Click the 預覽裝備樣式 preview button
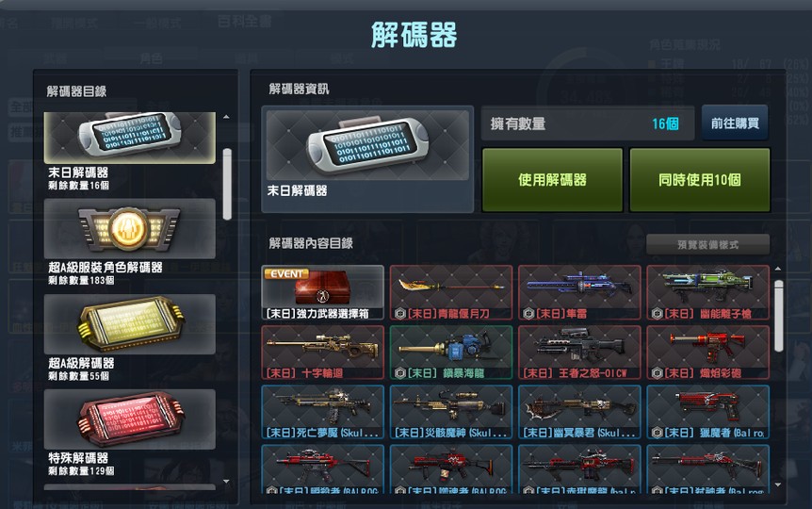 pos(708,245)
